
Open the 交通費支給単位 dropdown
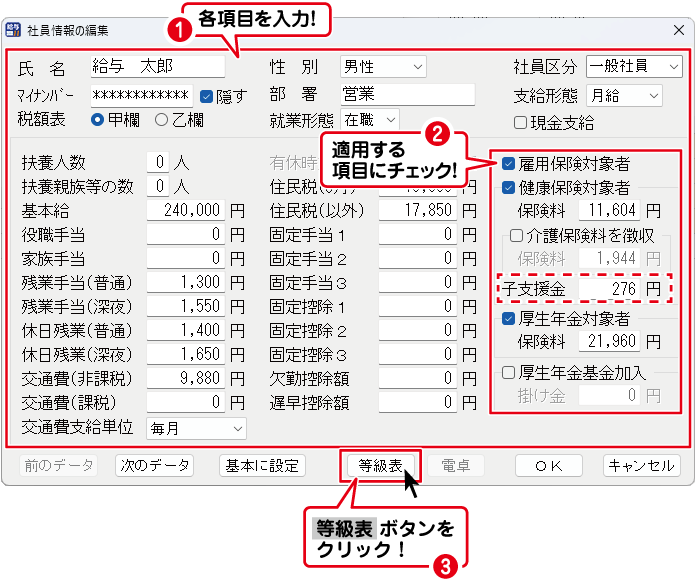pos(196,428)
